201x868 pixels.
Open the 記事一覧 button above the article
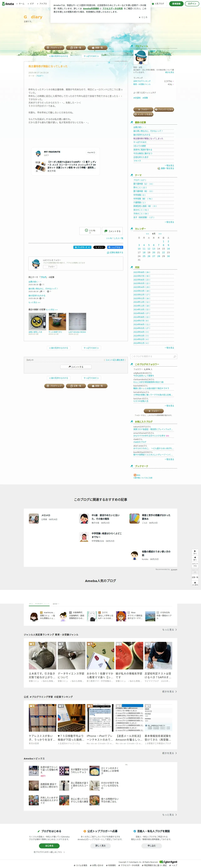pos(76,48)
